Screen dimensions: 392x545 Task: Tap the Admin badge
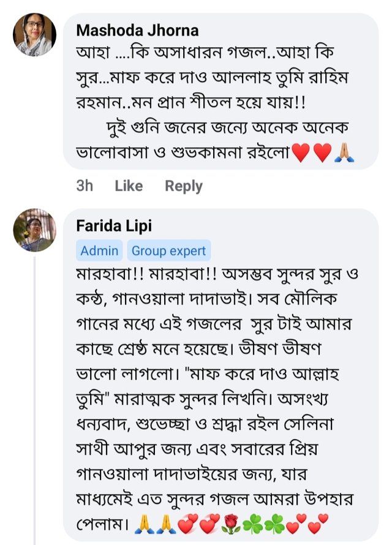(99, 250)
